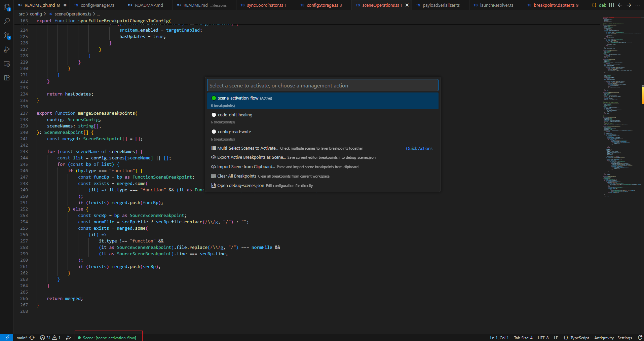
Task: Go back with the left arrow icon
Action: click(620, 5)
